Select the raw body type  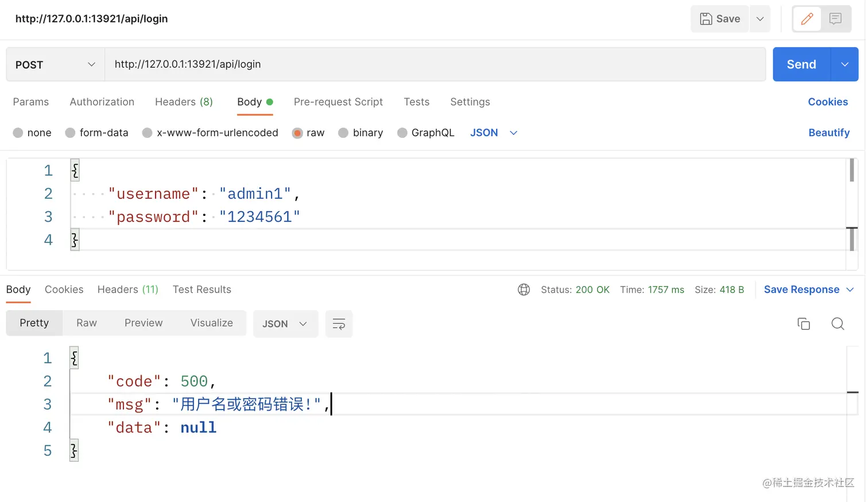pos(308,133)
